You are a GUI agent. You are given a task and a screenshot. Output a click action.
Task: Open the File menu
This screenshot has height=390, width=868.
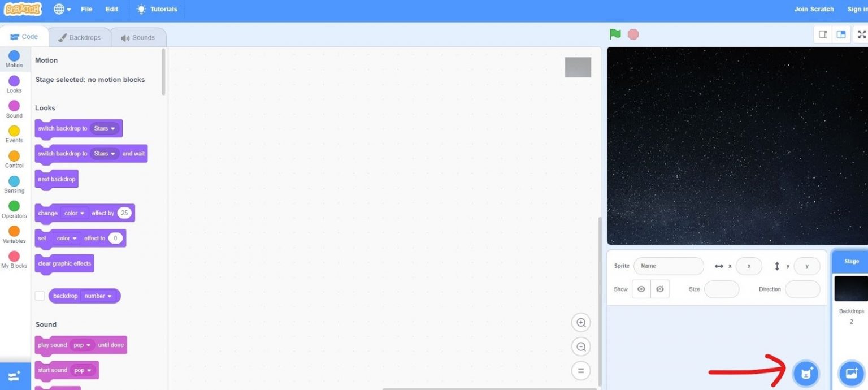[86, 9]
